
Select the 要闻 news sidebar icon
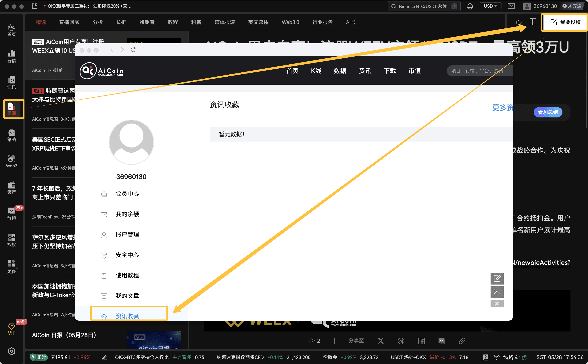11,109
